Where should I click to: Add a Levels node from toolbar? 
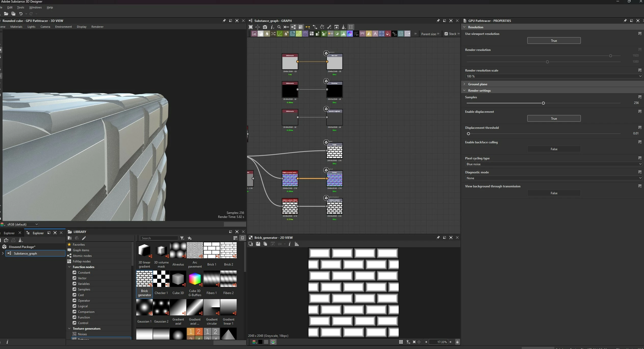point(343,34)
